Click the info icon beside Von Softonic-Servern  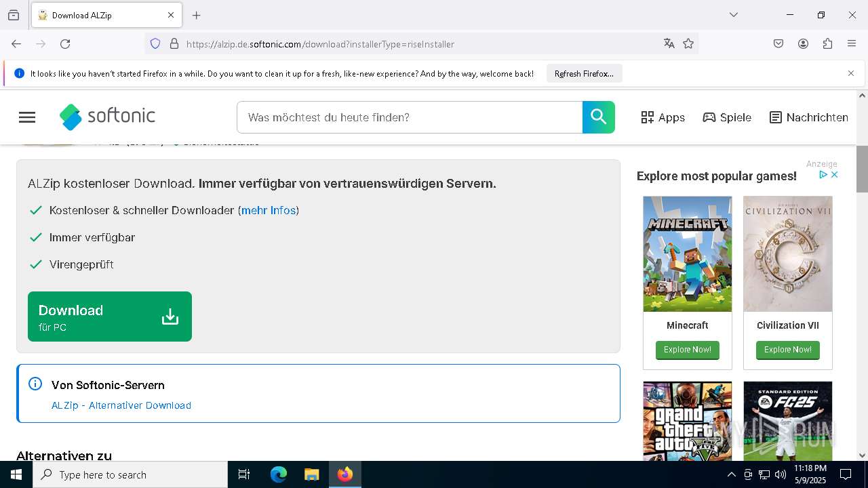pos(35,384)
